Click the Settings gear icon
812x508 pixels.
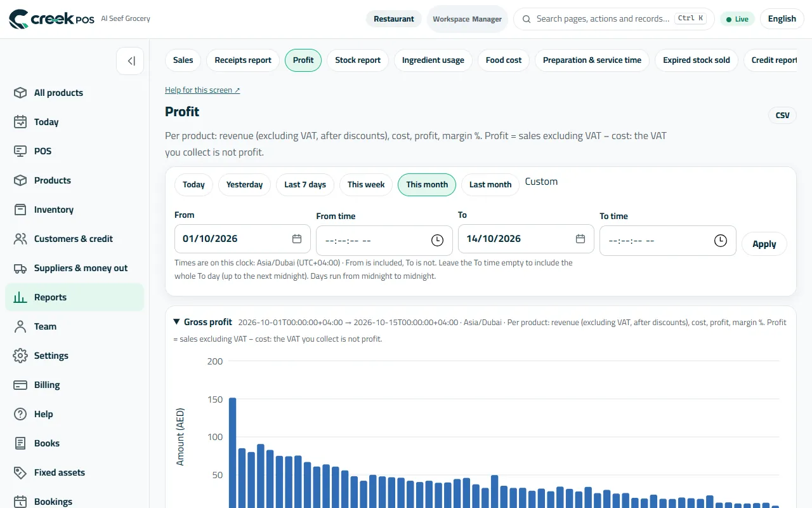[20, 356]
